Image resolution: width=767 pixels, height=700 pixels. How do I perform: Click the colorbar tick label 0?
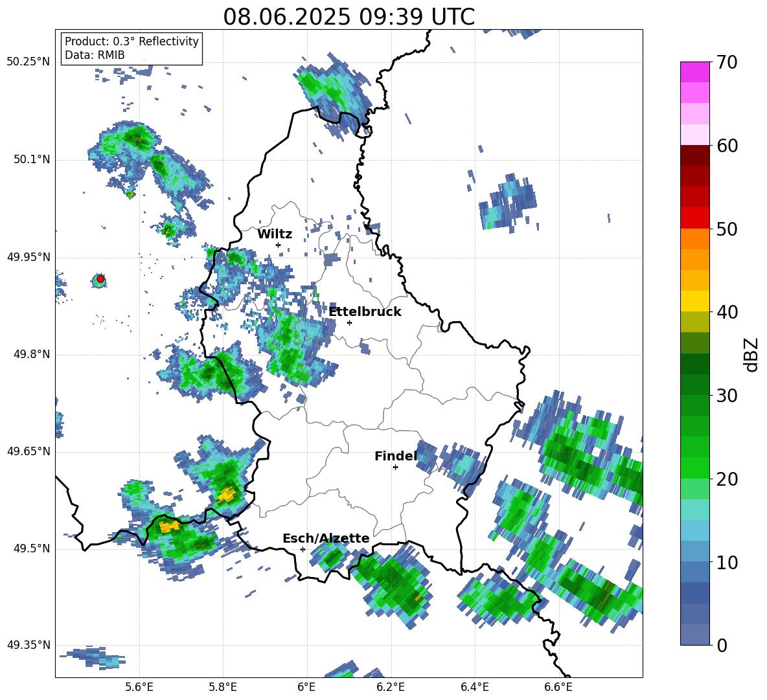click(722, 645)
